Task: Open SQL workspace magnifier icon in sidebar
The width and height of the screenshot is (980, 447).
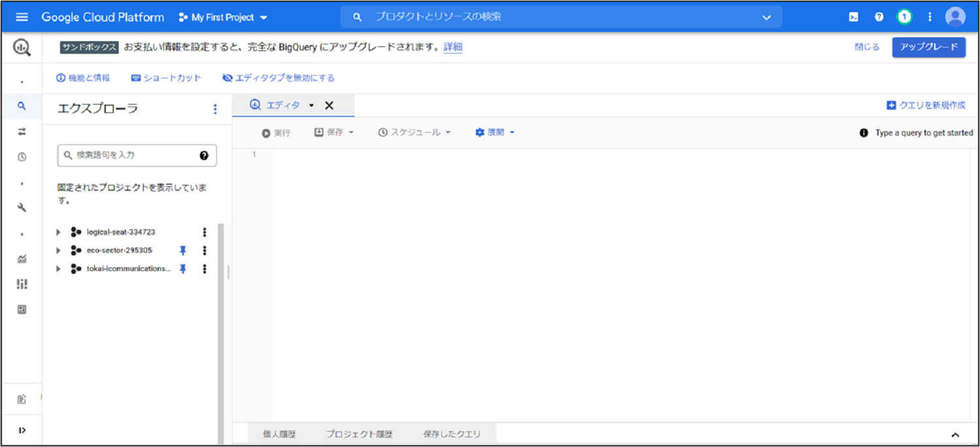Action: point(22,106)
